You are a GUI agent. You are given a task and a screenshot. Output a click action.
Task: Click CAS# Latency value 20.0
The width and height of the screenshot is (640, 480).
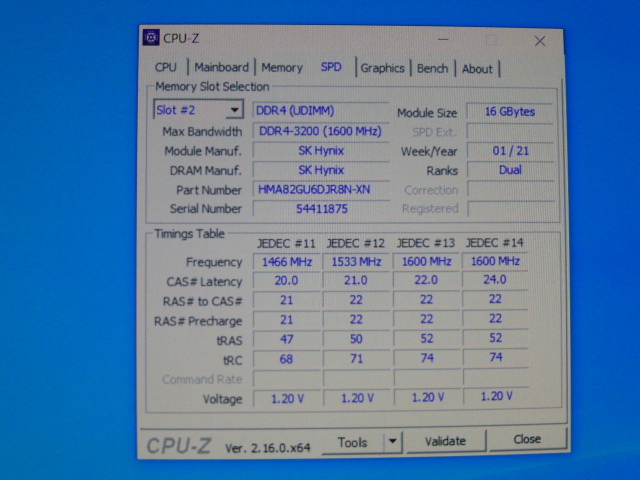286,281
